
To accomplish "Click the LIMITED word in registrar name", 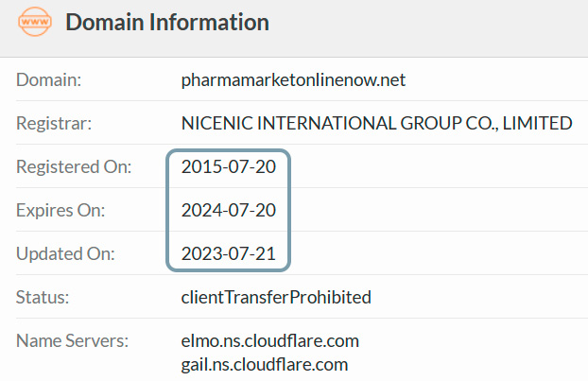I will [537, 123].
